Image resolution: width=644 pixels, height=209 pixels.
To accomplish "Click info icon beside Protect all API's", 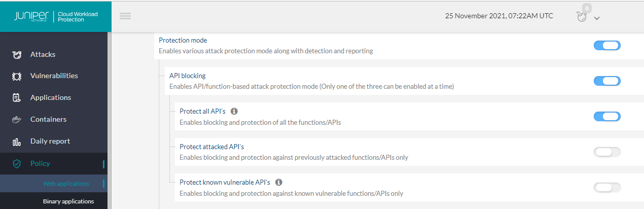I will pyautogui.click(x=234, y=111).
